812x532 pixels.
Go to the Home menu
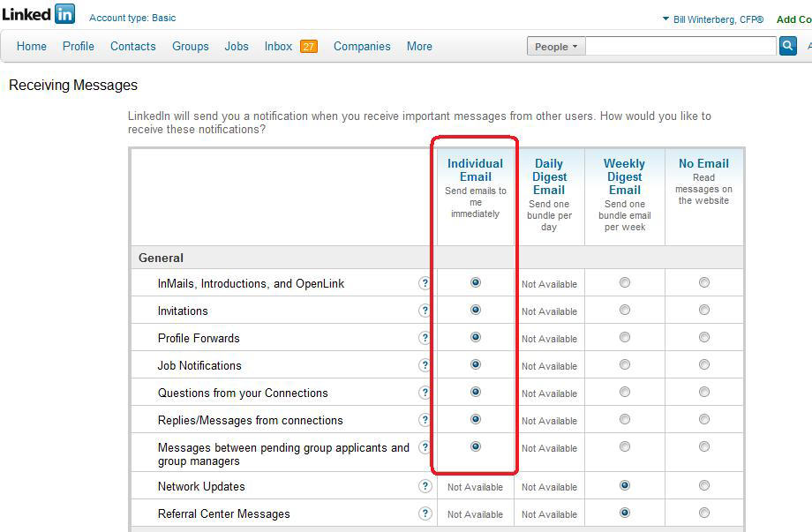[32, 47]
